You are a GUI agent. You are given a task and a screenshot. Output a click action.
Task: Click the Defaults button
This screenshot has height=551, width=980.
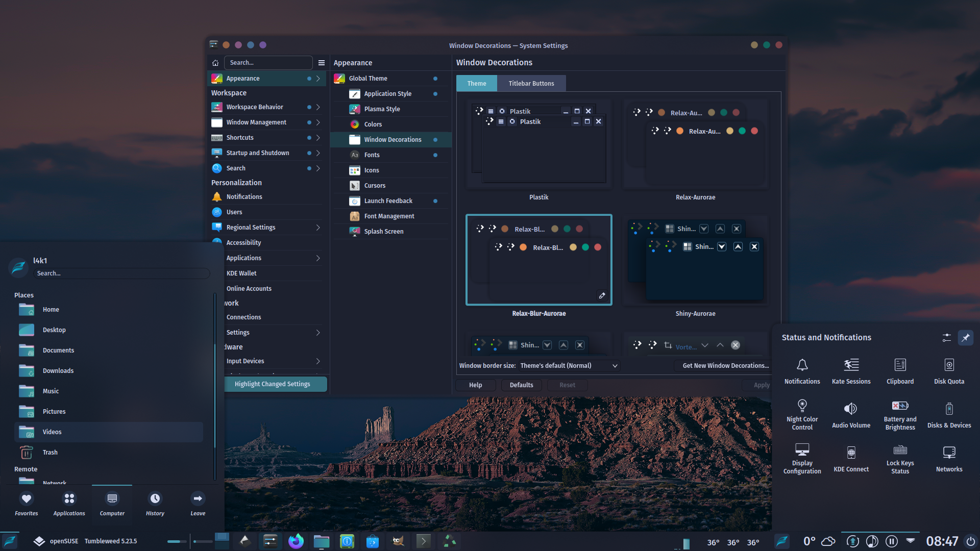521,385
